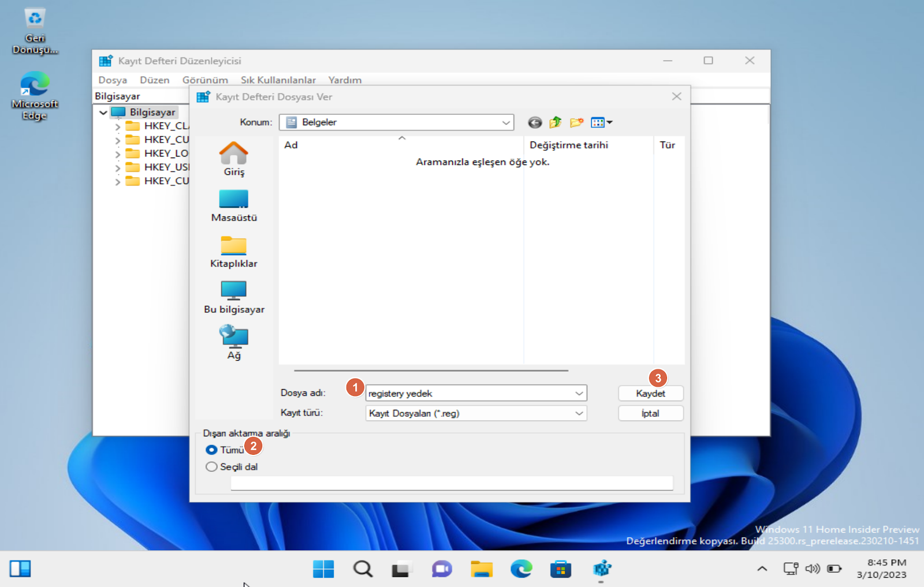Click the network tray icon
924x587 pixels.
(x=791, y=569)
